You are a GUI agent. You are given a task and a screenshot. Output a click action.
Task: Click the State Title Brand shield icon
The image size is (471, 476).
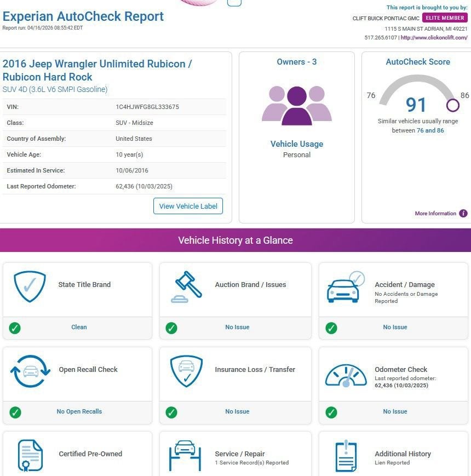(30, 286)
